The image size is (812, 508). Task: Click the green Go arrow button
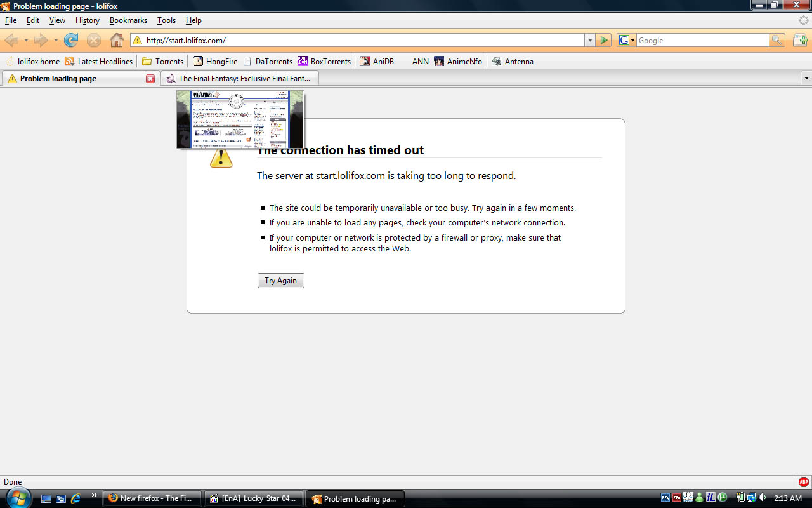click(604, 40)
